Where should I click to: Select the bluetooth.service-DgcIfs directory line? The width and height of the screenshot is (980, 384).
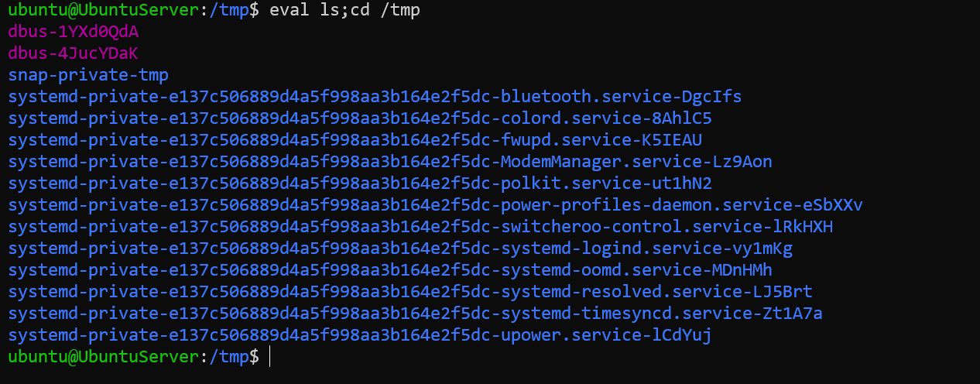(375, 98)
